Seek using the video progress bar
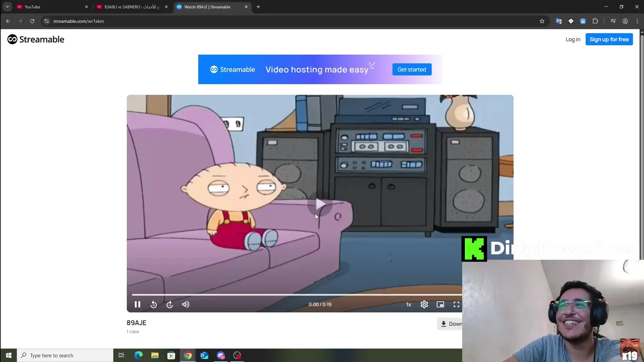The image size is (644, 362). coord(297,295)
